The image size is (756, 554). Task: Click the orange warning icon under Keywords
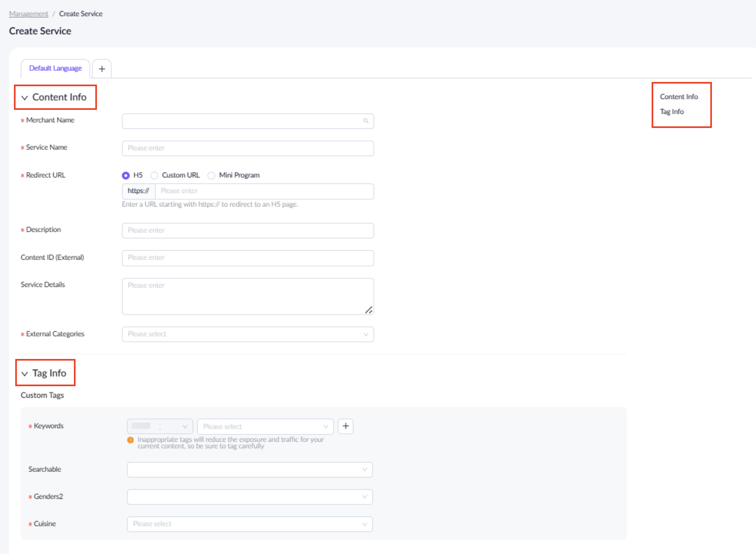(131, 440)
